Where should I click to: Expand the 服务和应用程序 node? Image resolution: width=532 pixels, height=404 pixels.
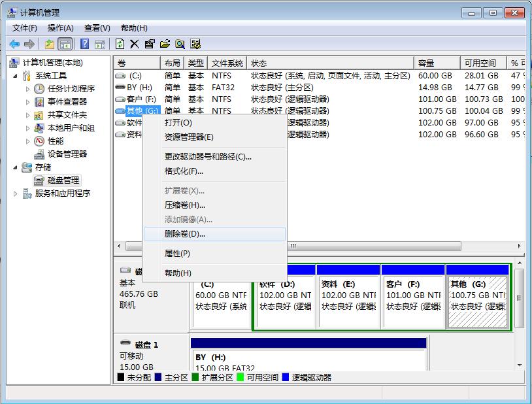click(15, 194)
